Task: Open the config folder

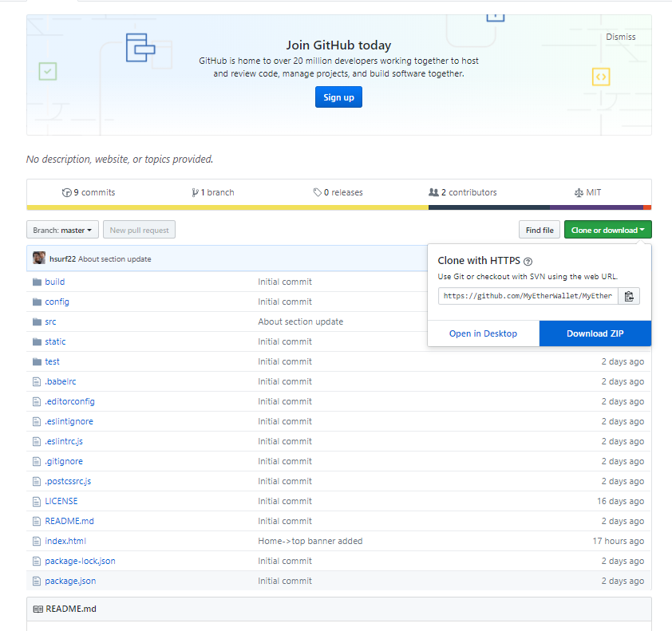Action: pos(57,302)
